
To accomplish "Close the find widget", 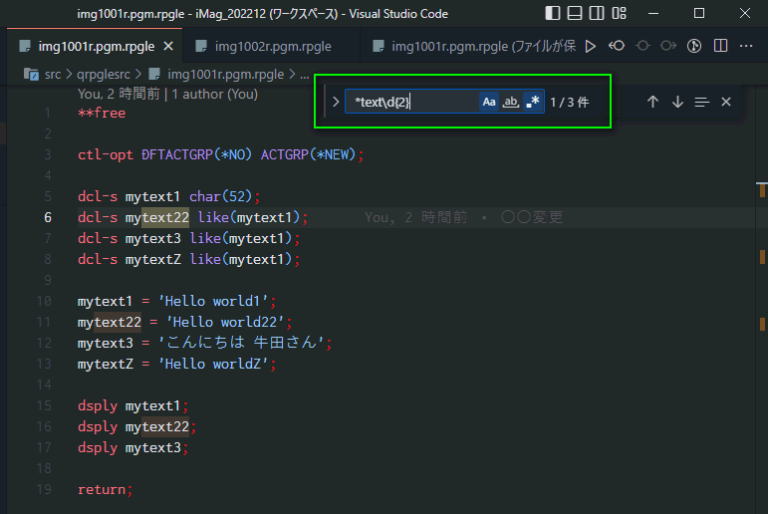I will pos(726,102).
